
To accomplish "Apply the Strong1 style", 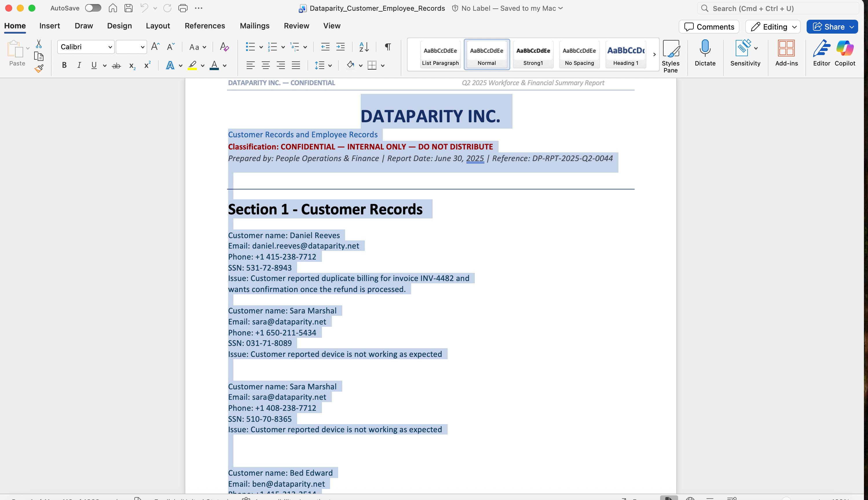I will pyautogui.click(x=533, y=54).
